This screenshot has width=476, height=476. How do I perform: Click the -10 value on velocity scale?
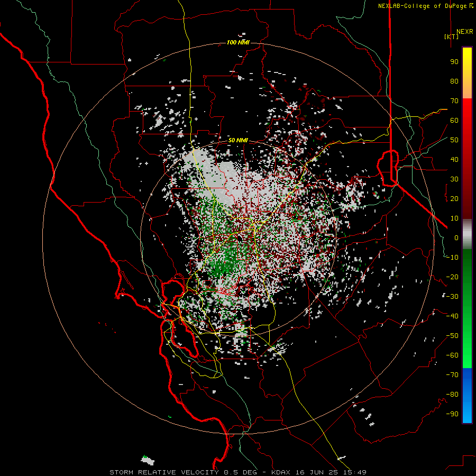click(x=452, y=258)
